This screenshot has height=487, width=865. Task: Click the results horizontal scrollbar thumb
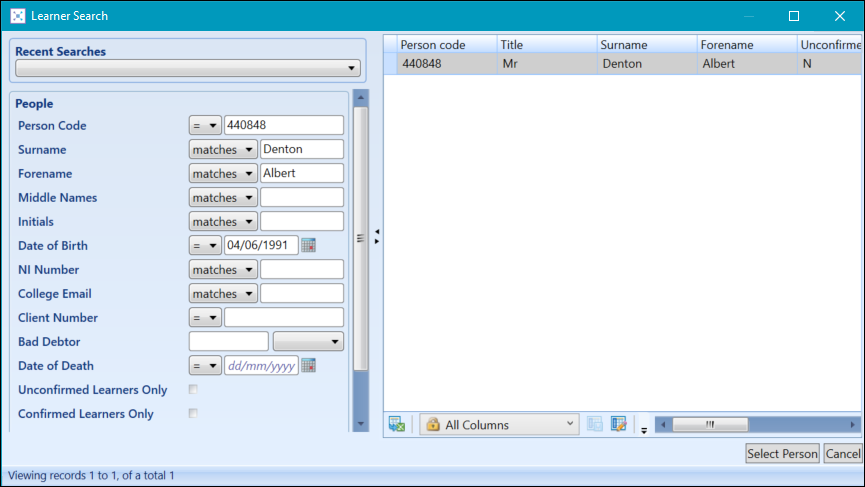710,424
